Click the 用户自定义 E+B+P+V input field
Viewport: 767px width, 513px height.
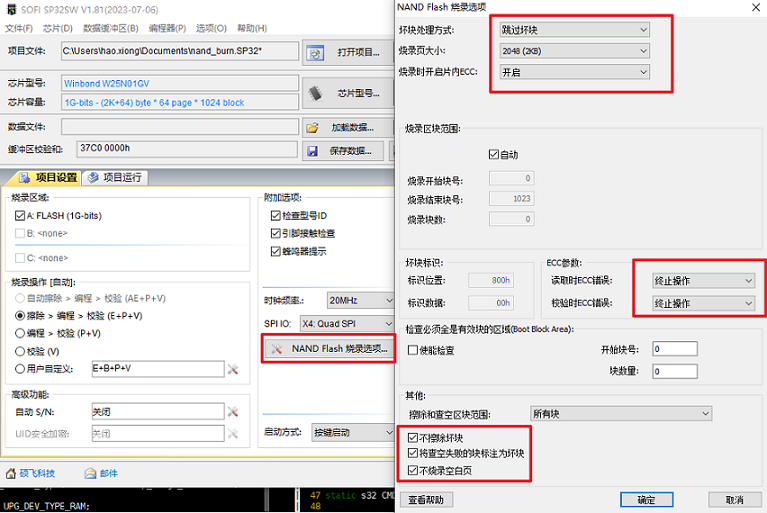(x=158, y=369)
